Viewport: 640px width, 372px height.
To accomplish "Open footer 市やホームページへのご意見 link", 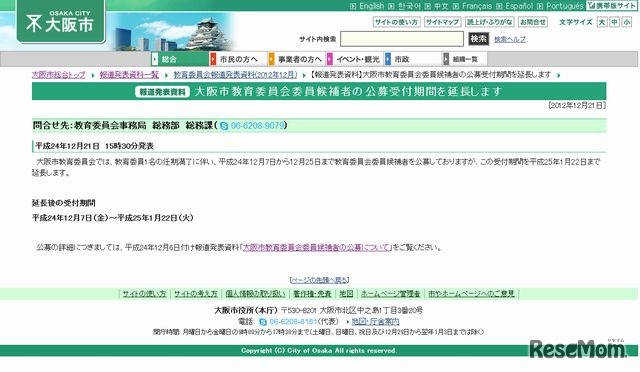I will tap(471, 294).
